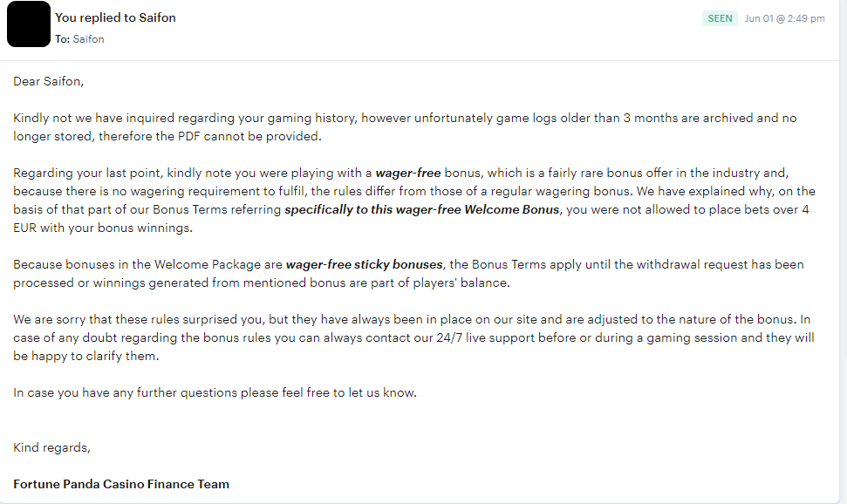
Task: Click the "You replied to Saifon" header
Action: coord(115,17)
